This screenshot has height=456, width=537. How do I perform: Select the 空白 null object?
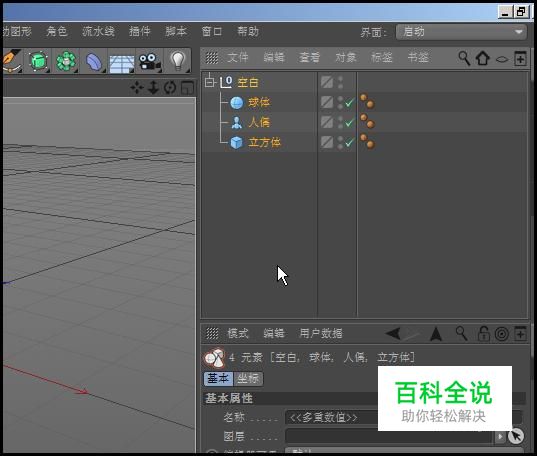[x=248, y=82]
